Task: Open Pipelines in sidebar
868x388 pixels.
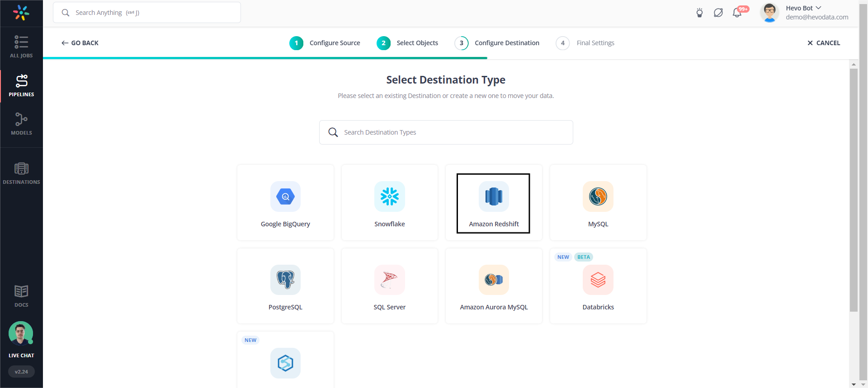Action: point(21,86)
